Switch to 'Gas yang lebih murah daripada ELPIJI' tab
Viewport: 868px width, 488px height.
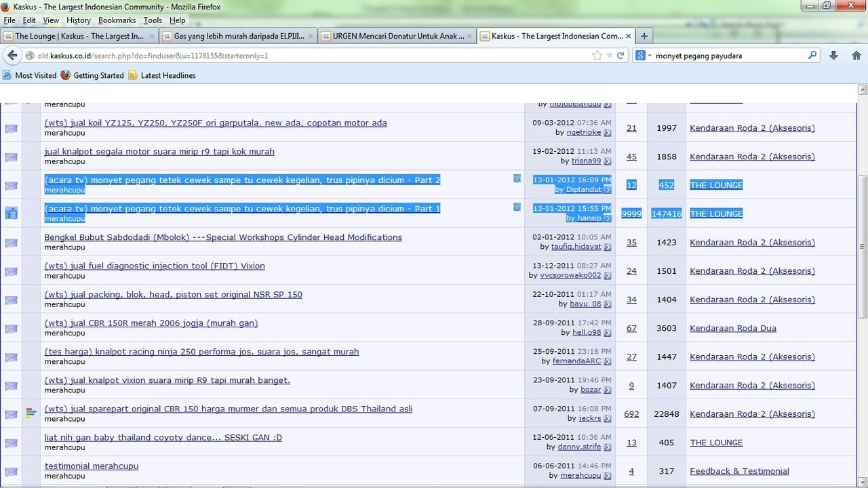click(x=238, y=36)
